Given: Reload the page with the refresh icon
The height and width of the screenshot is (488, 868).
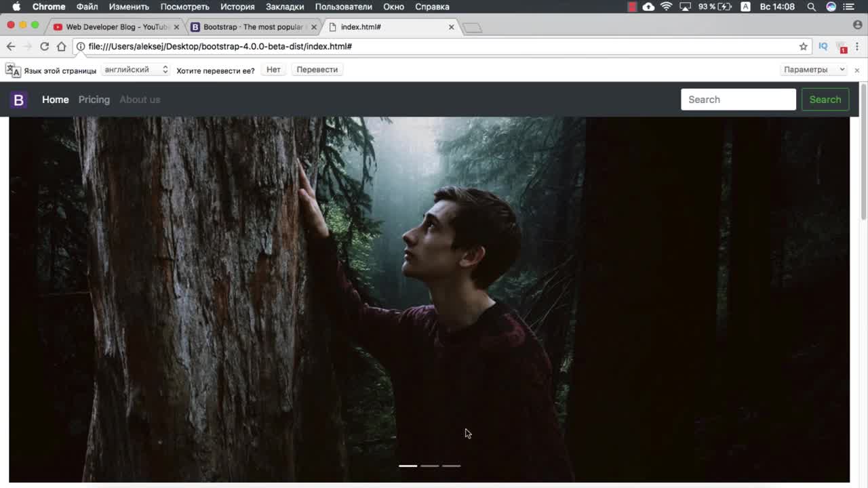Looking at the screenshot, I should (44, 46).
